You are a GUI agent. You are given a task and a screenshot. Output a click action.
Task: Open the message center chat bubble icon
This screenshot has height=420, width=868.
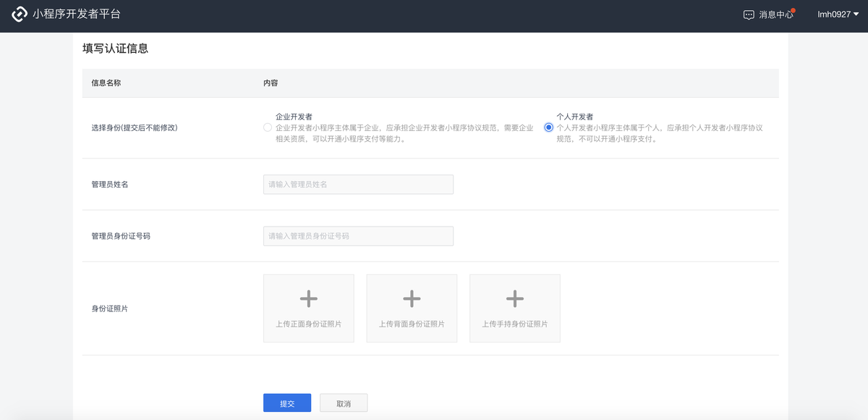(748, 13)
